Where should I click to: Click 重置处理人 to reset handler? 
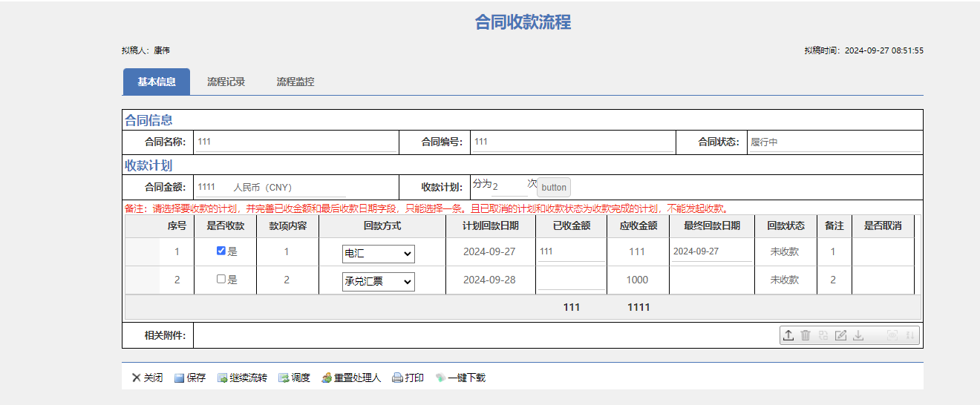coord(350,378)
